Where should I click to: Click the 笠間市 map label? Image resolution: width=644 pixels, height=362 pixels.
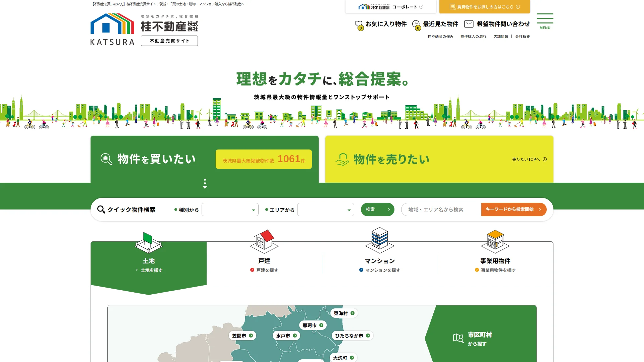(x=243, y=336)
